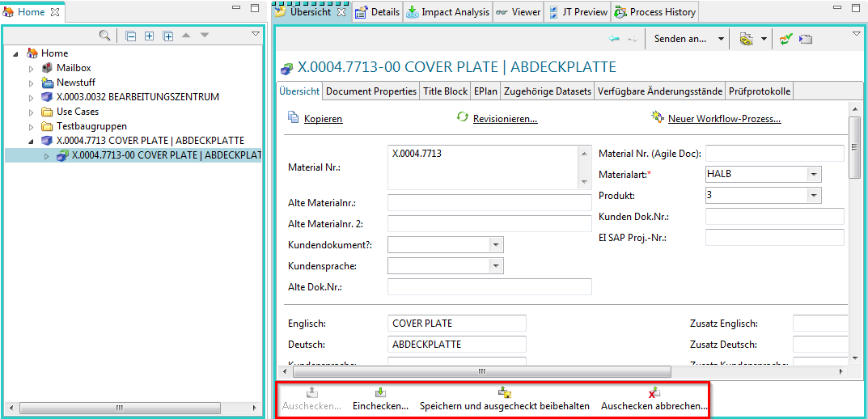Expand the Use Cases folder
The width and height of the screenshot is (868, 419).
pos(32,112)
